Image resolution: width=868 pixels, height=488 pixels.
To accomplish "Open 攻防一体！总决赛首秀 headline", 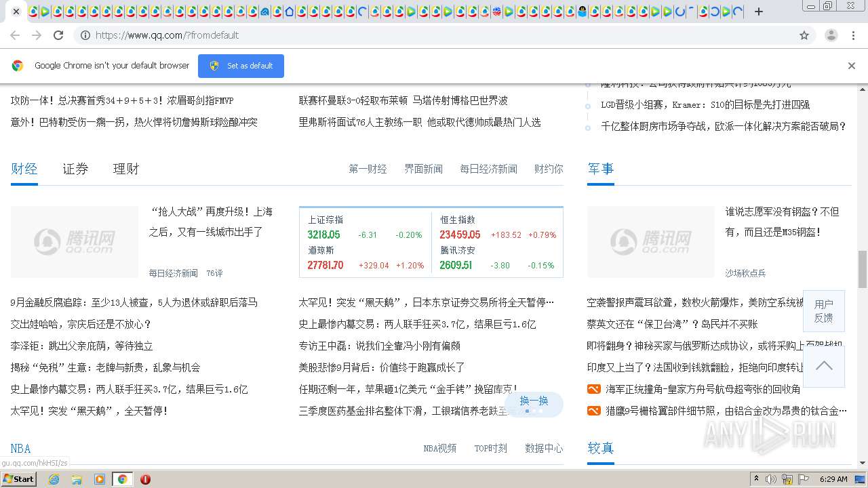I will click(x=122, y=100).
